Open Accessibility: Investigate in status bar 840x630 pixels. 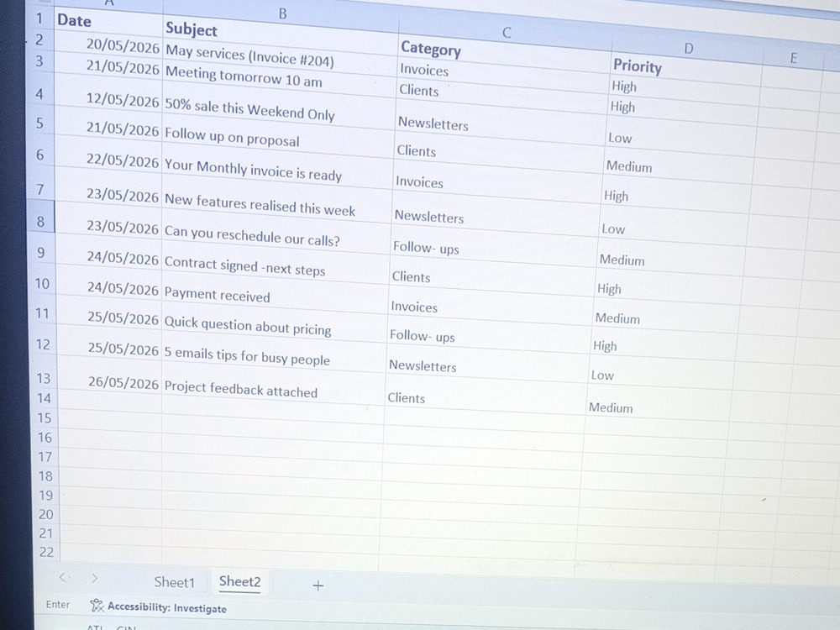[x=159, y=607]
